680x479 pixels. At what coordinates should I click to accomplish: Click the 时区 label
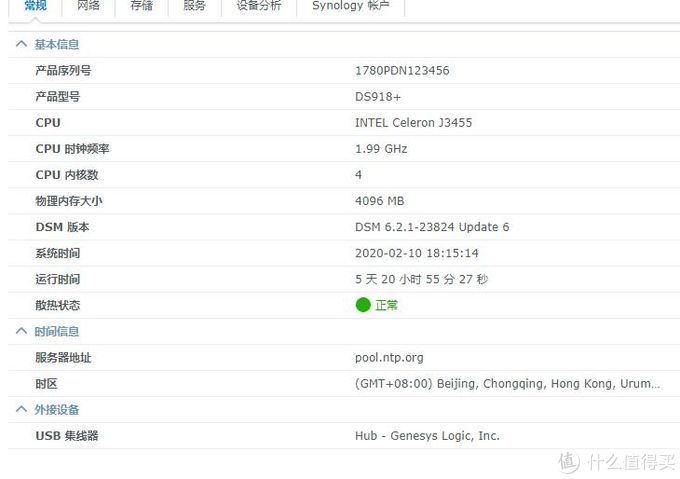[46, 384]
